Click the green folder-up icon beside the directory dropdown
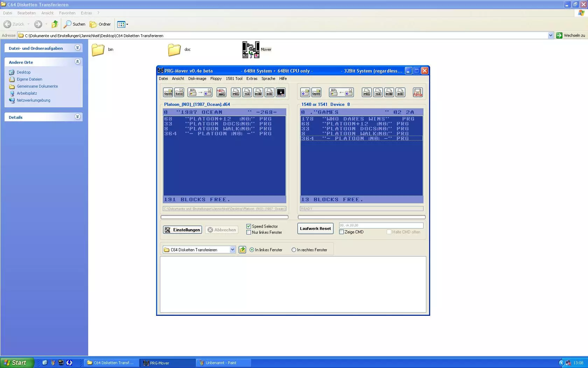This screenshot has width=588, height=368. click(x=242, y=250)
